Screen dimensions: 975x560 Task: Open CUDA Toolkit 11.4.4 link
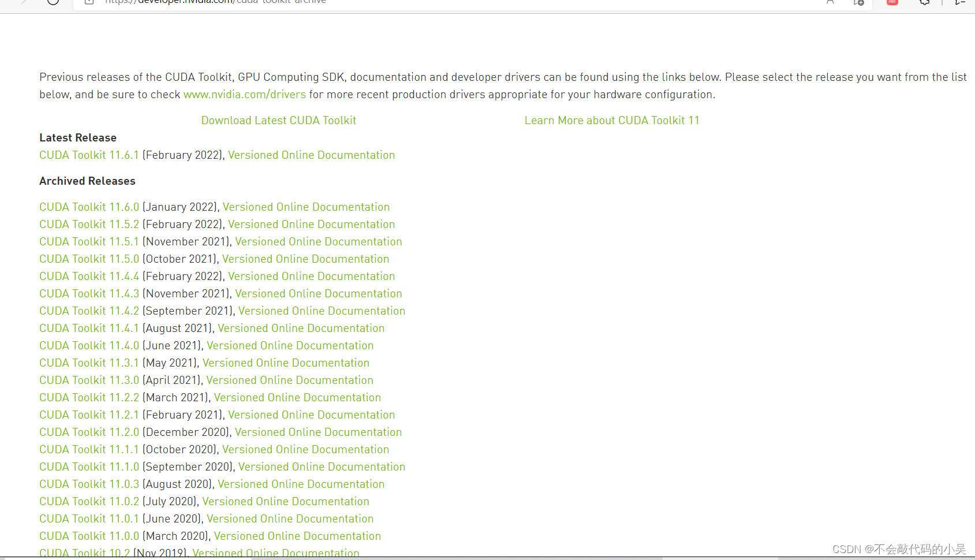click(89, 277)
